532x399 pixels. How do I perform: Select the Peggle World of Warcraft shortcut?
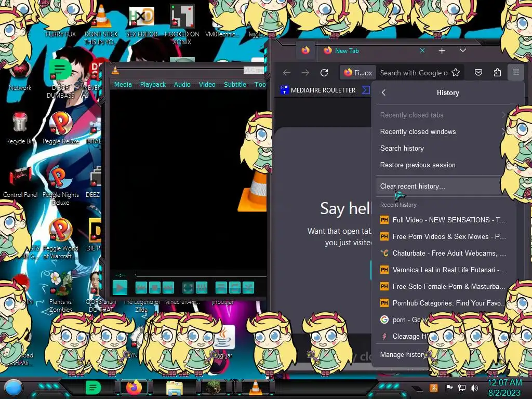[x=61, y=239]
